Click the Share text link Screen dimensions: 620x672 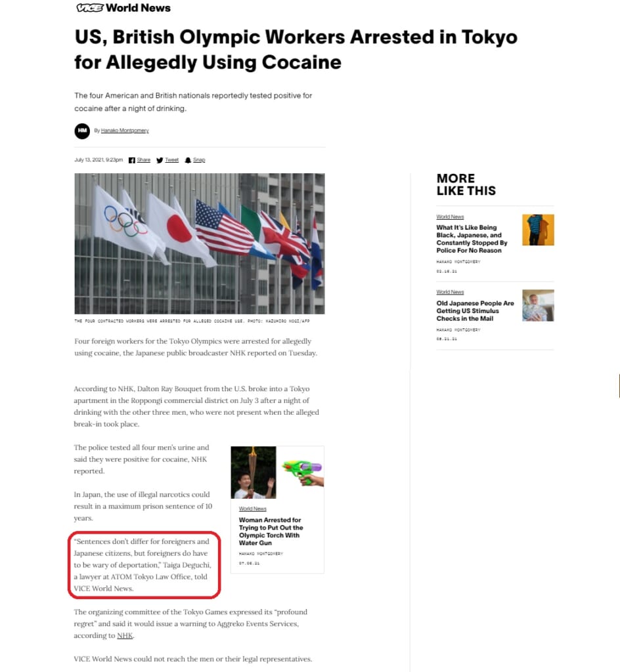pos(144,160)
